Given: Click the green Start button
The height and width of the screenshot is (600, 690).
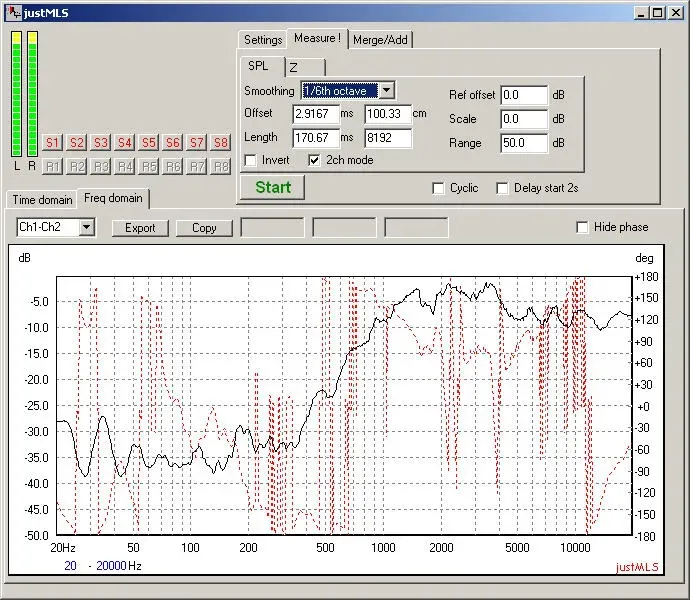Looking at the screenshot, I should pyautogui.click(x=273, y=187).
